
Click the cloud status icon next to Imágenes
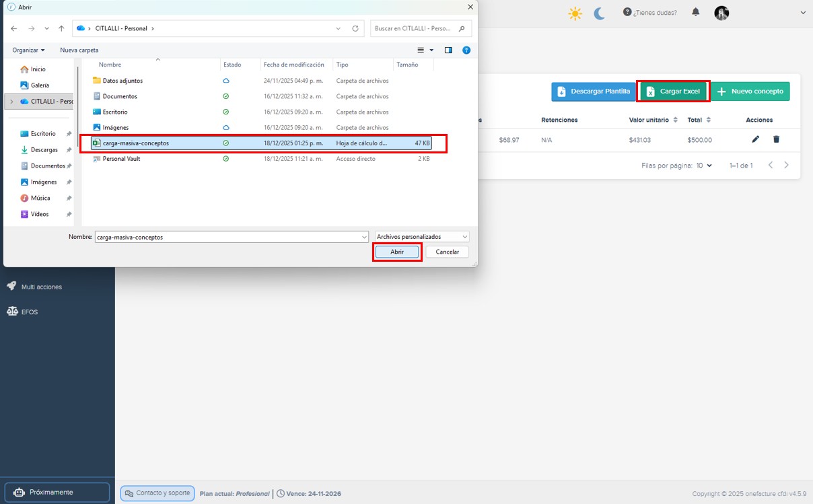[x=227, y=127]
